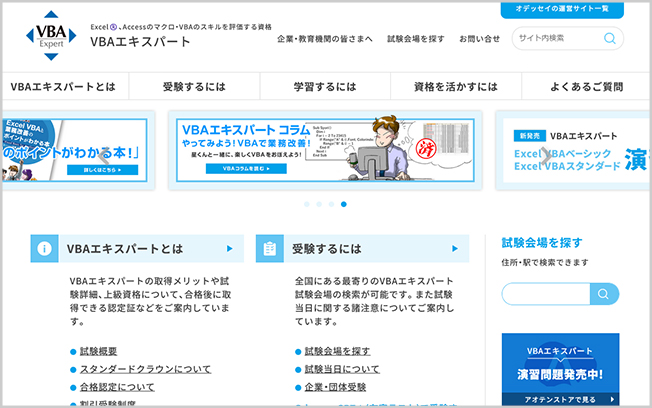Show next carousel slide arrow
The width and height of the screenshot is (652, 408).
click(546, 156)
